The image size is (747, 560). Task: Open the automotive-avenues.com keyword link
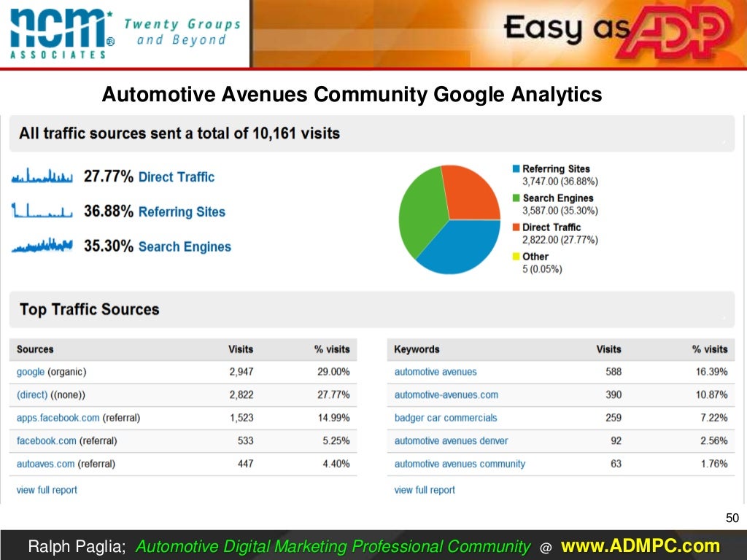point(446,394)
